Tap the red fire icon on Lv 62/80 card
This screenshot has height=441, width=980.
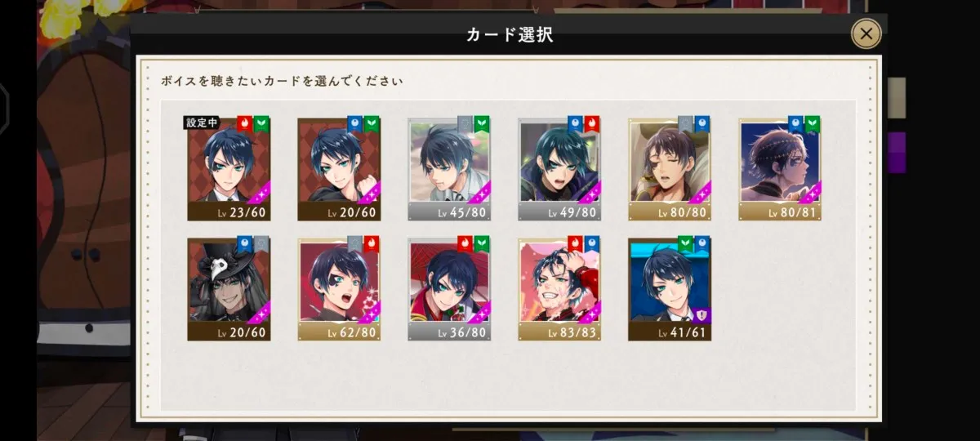coord(371,243)
